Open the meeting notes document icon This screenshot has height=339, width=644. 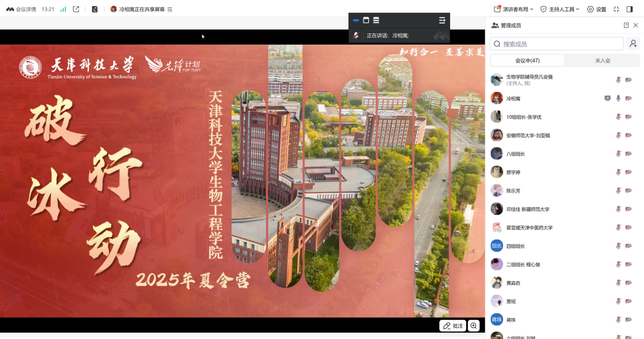(95, 9)
